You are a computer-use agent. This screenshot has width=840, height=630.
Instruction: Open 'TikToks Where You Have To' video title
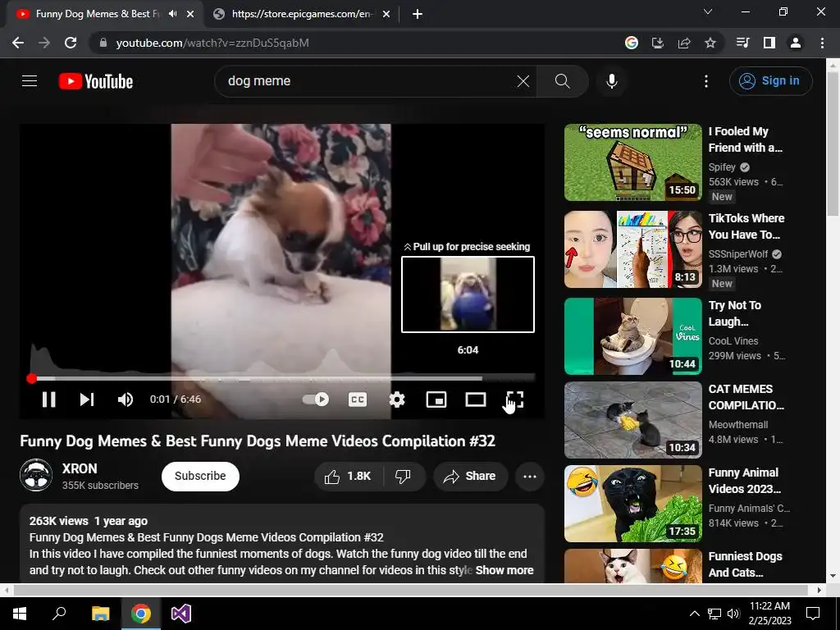click(746, 226)
